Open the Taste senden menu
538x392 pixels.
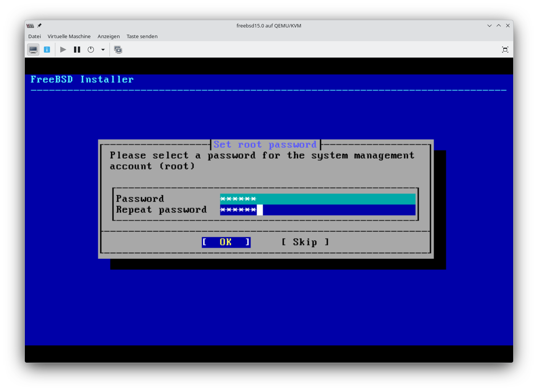click(x=142, y=36)
